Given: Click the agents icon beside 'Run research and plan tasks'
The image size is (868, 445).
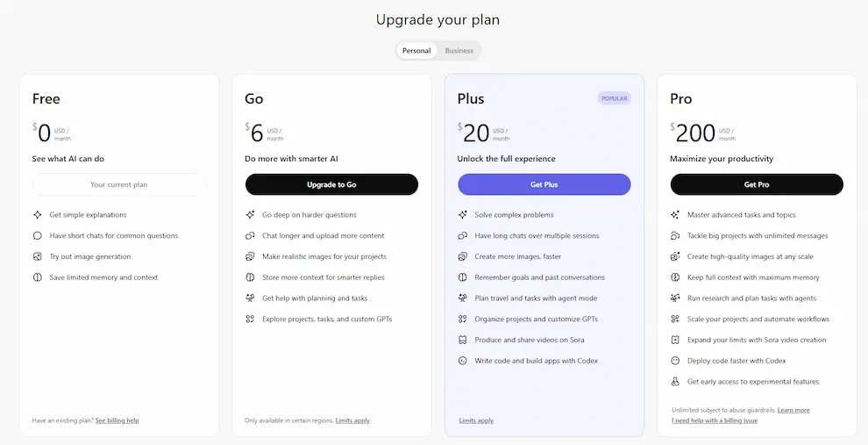Looking at the screenshot, I should pyautogui.click(x=675, y=298).
